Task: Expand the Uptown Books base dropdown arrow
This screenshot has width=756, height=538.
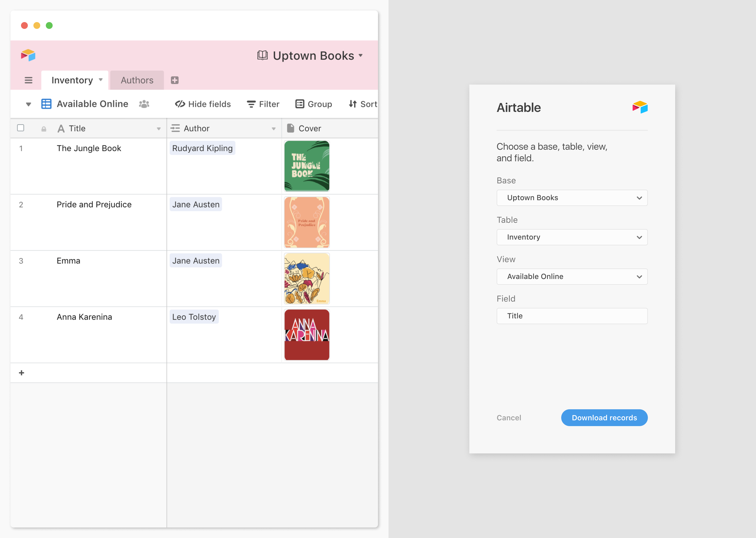Action: (x=360, y=56)
